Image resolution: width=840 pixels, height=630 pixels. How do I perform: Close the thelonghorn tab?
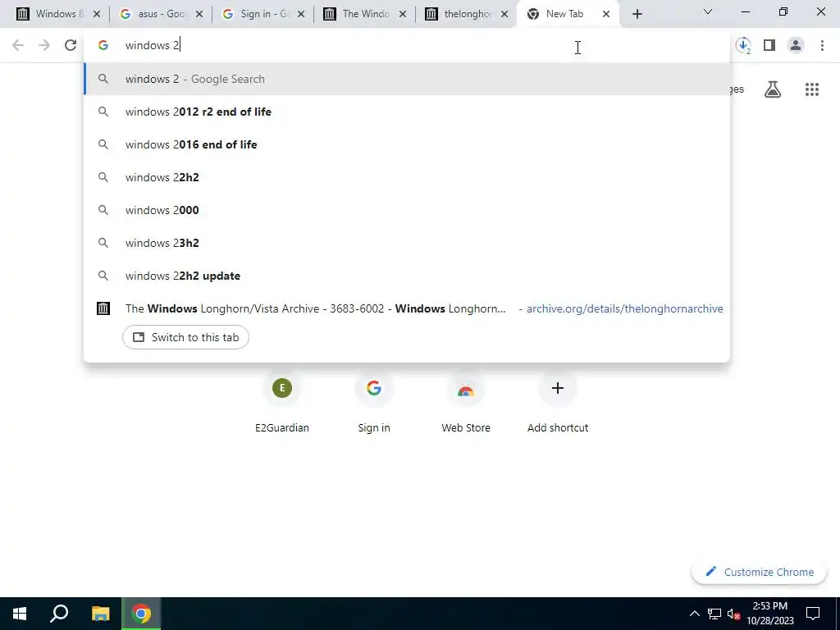point(504,15)
